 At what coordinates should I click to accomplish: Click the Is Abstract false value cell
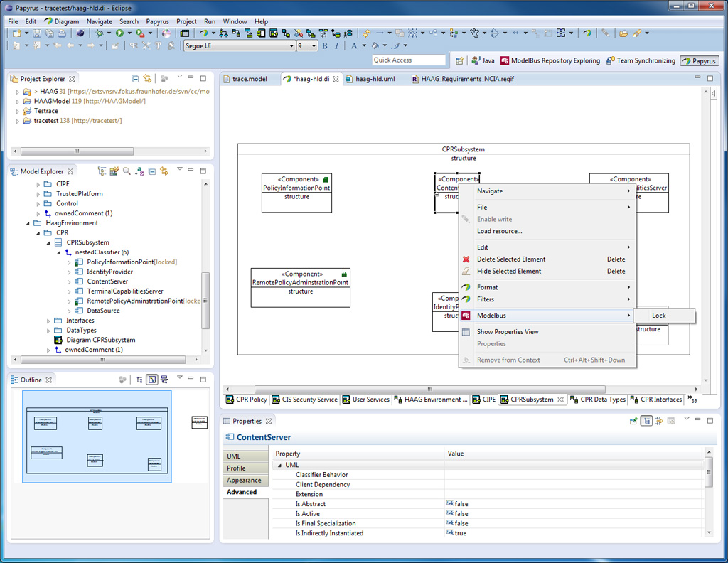point(574,504)
